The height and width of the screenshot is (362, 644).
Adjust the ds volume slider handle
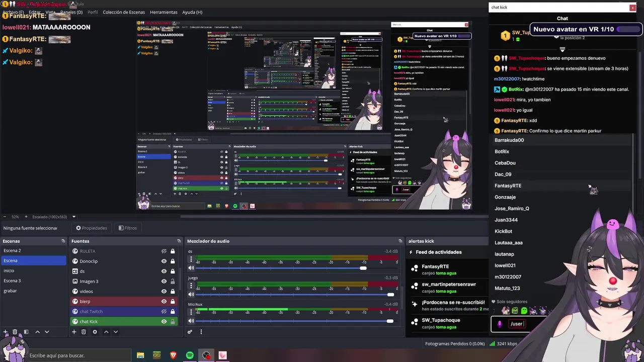pos(363,268)
